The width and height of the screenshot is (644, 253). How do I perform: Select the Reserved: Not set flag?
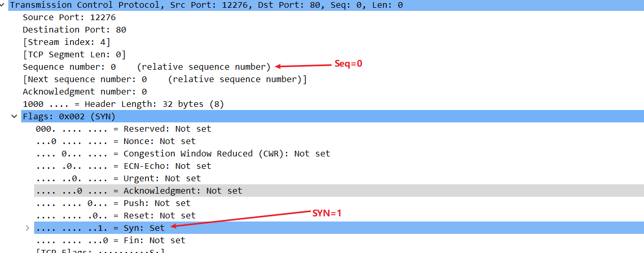tap(124, 129)
